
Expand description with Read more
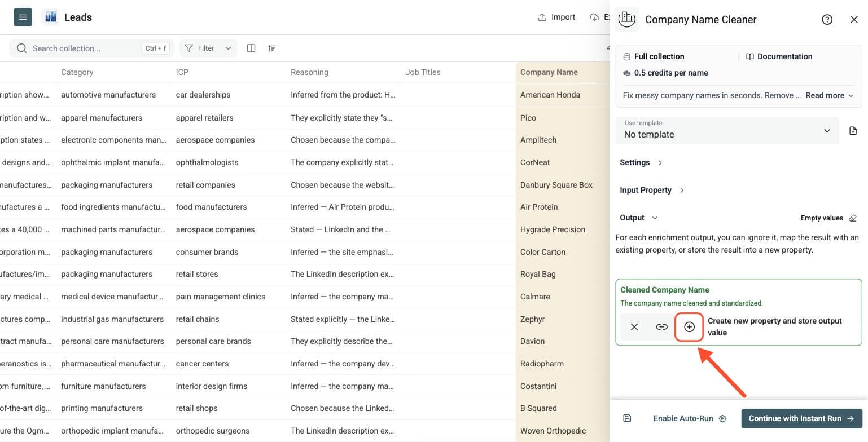pos(830,96)
